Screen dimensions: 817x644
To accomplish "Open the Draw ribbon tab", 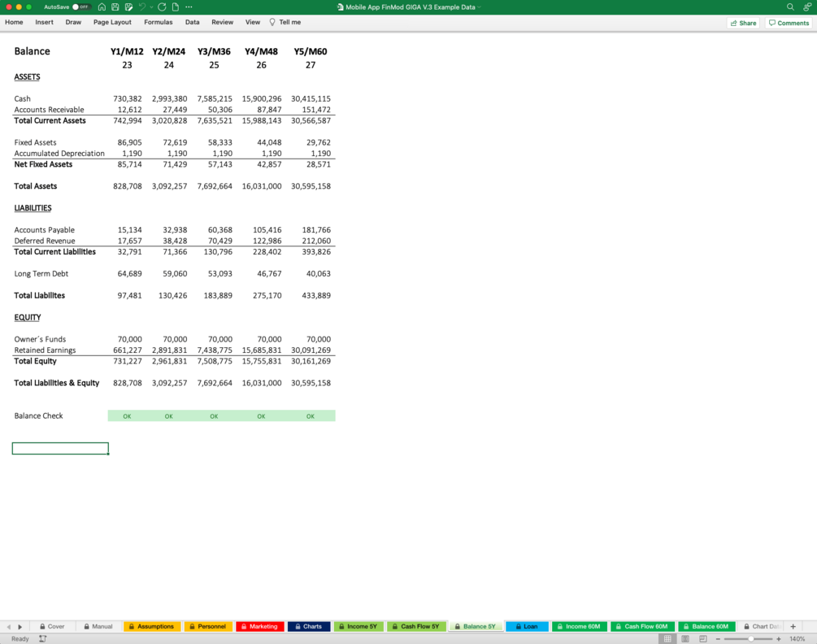I will (x=73, y=22).
